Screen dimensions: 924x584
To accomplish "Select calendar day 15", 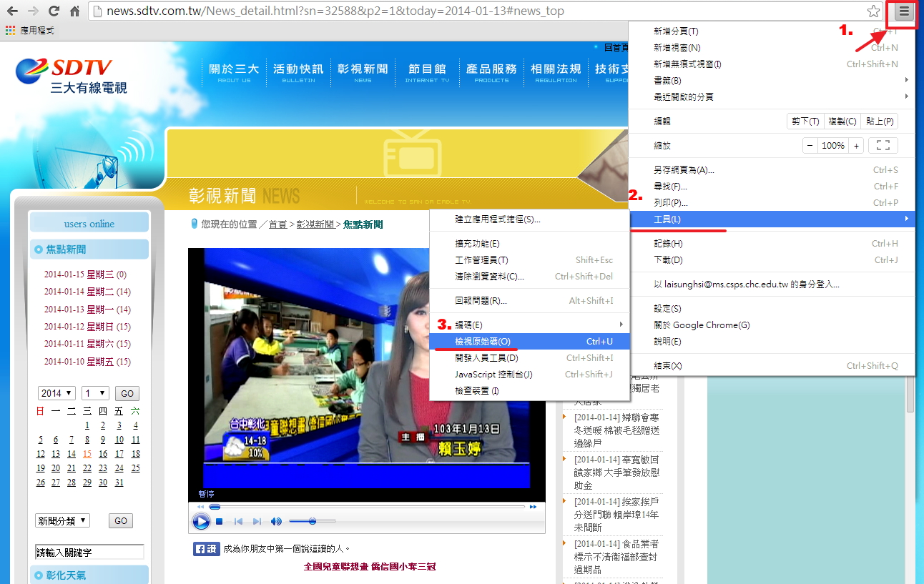I will pyautogui.click(x=87, y=454).
